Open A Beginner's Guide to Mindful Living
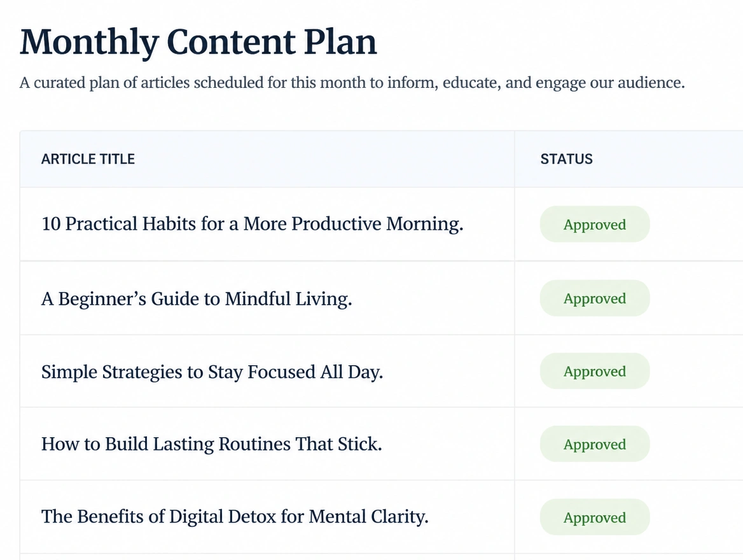Image resolution: width=743 pixels, height=560 pixels. (x=197, y=298)
